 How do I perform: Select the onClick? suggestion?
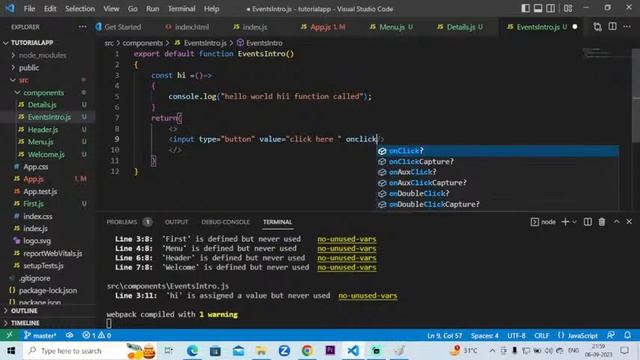click(x=497, y=151)
